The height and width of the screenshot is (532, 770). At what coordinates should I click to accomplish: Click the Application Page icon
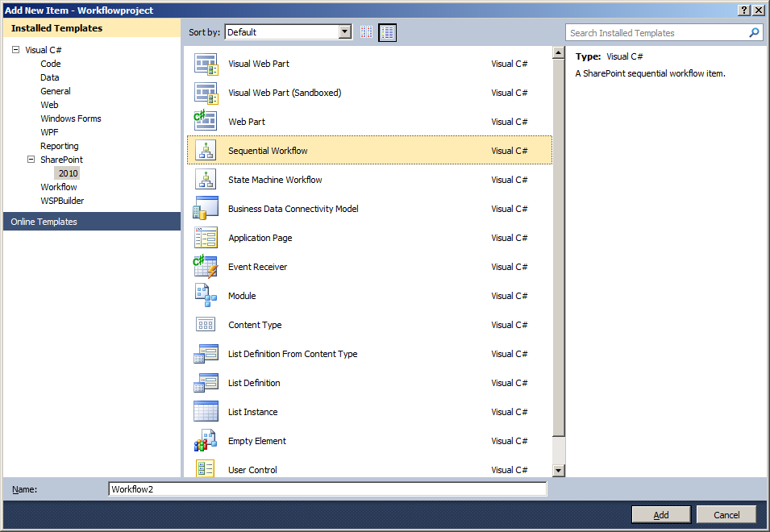click(206, 238)
